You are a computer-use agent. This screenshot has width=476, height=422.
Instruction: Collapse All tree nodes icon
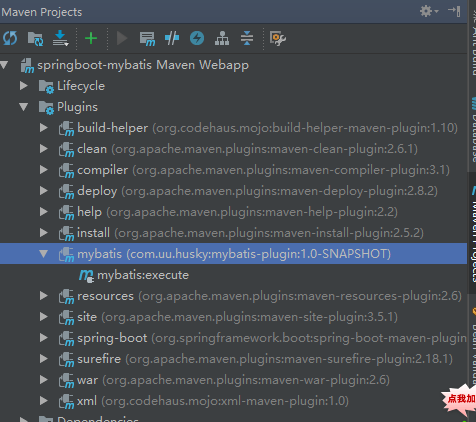(247, 38)
